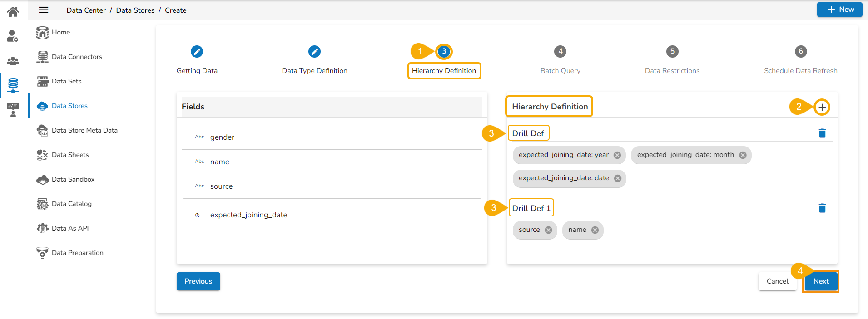
Task: Remove the source chip from Drill Def 1
Action: [x=548, y=230]
